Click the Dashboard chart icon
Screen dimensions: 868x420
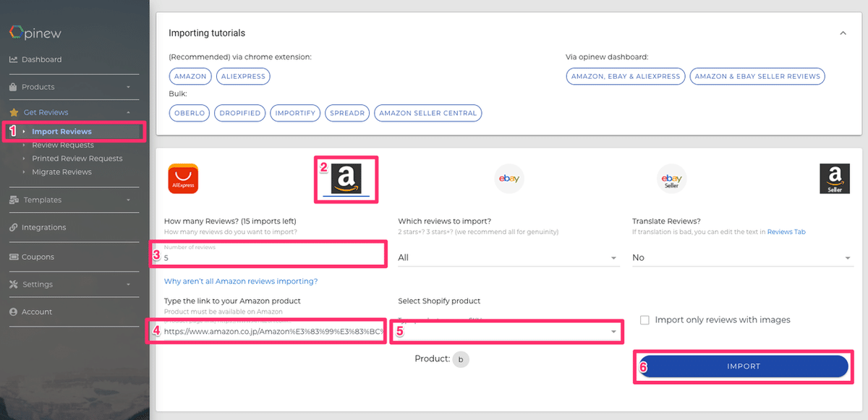(x=13, y=59)
